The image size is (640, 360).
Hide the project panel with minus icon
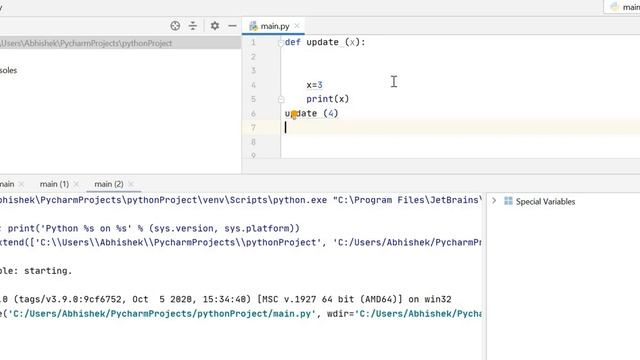pyautogui.click(x=232, y=26)
